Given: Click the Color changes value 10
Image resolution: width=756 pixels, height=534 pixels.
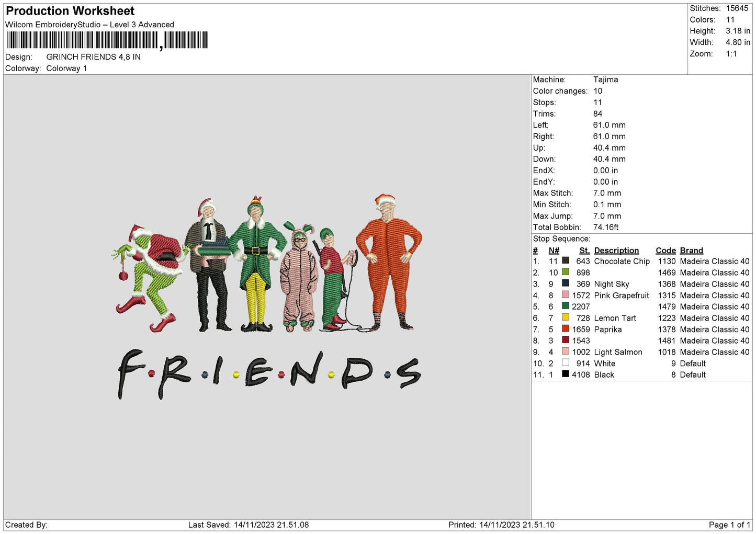Looking at the screenshot, I should pyautogui.click(x=597, y=91).
